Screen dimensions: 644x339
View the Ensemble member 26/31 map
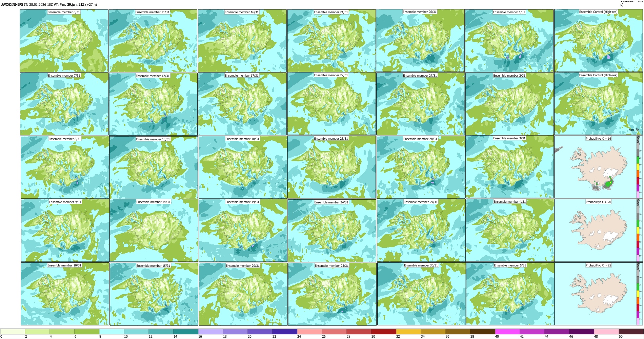pyautogui.click(x=420, y=40)
